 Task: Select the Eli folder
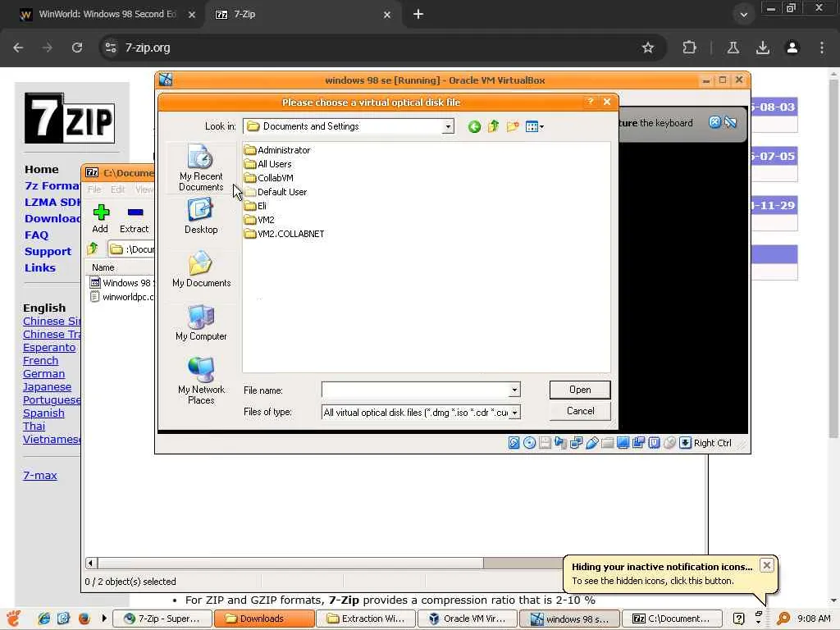coord(256,206)
